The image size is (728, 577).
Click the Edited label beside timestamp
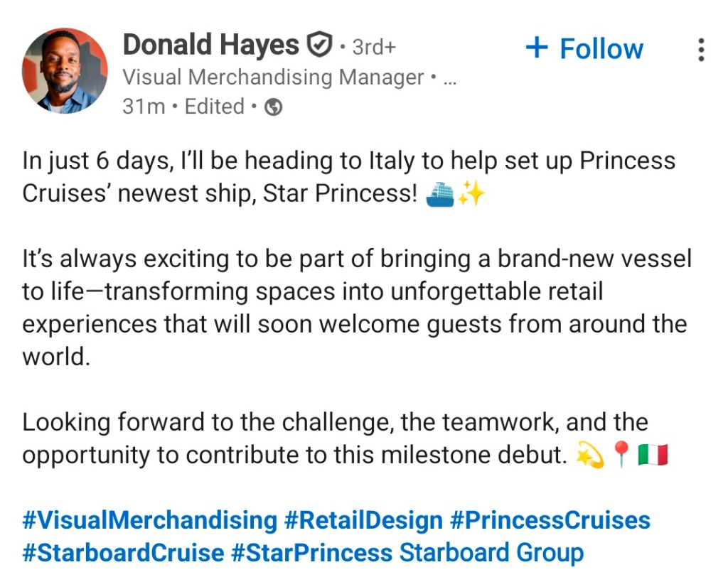point(214,107)
